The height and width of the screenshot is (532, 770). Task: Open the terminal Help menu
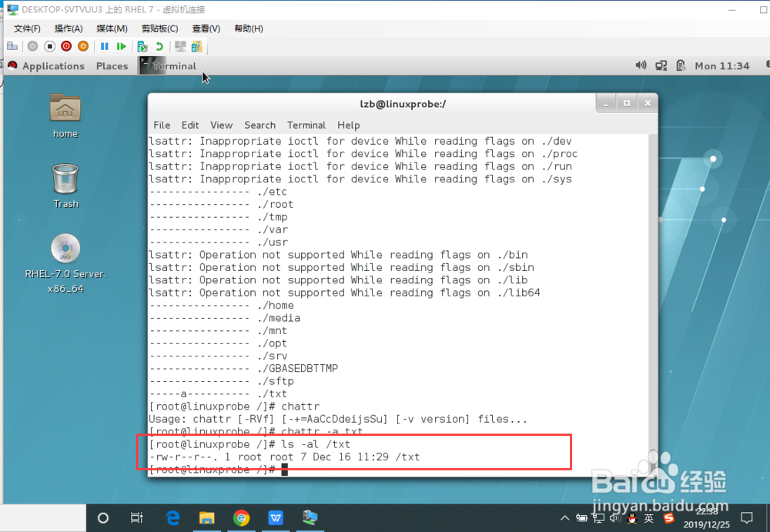(348, 125)
